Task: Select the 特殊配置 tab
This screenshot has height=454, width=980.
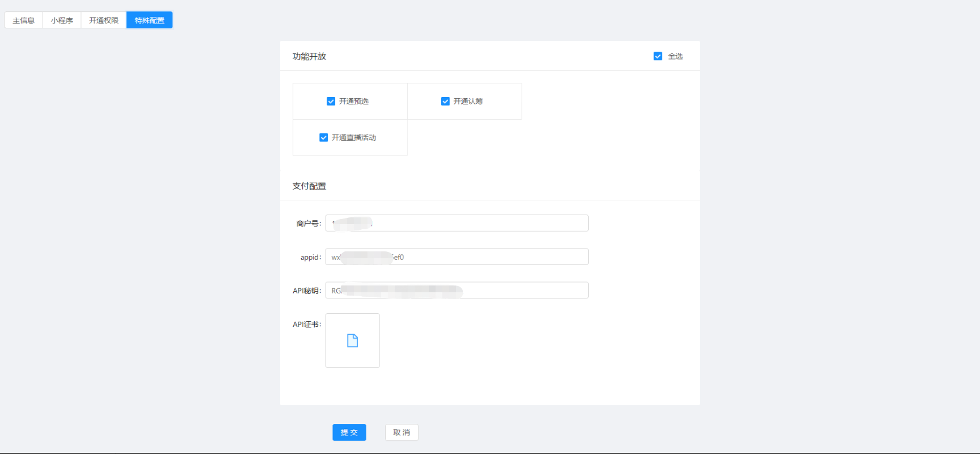Action: pos(149,20)
